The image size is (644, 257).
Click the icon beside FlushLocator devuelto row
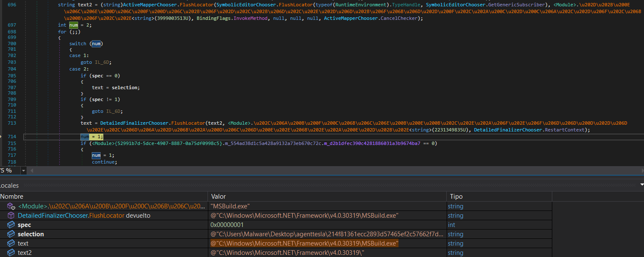[x=11, y=216]
